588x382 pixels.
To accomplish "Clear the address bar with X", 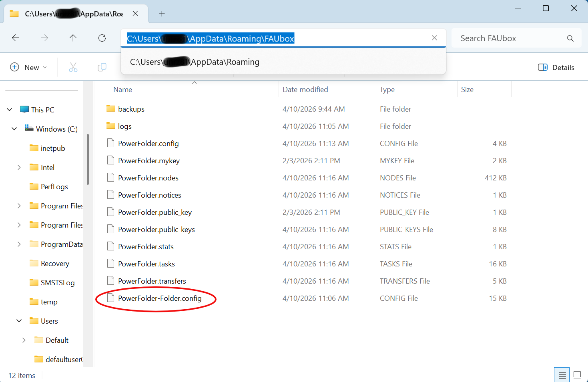I will (x=434, y=38).
